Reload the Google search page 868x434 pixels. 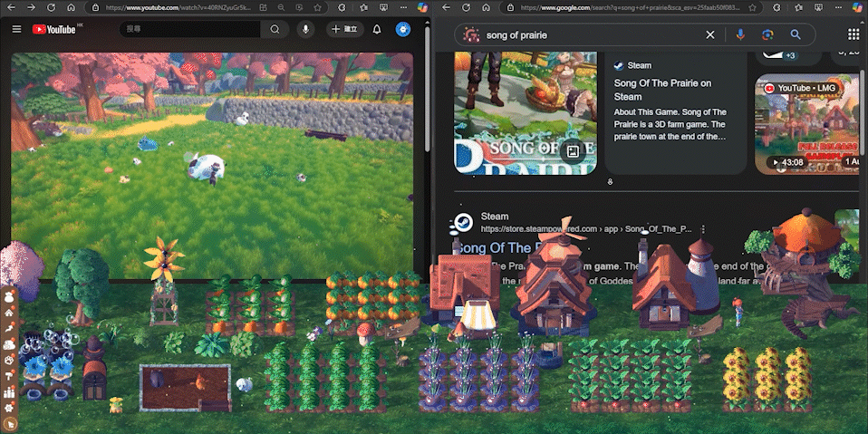466,7
